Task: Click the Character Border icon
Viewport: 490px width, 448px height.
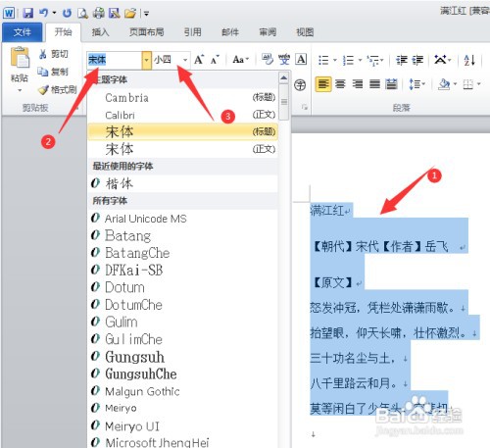Action: [x=301, y=60]
